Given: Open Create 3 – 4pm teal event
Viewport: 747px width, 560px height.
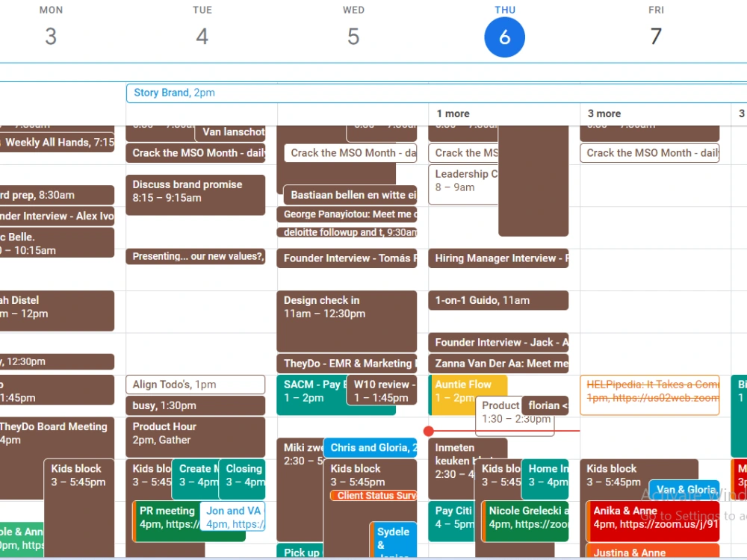Looking at the screenshot, I should [195, 479].
